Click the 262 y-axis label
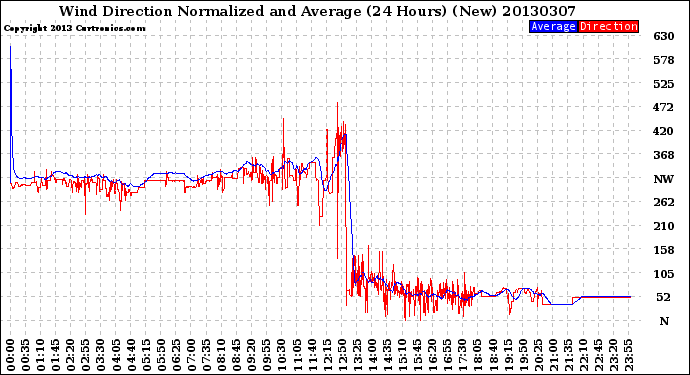 pos(664,202)
